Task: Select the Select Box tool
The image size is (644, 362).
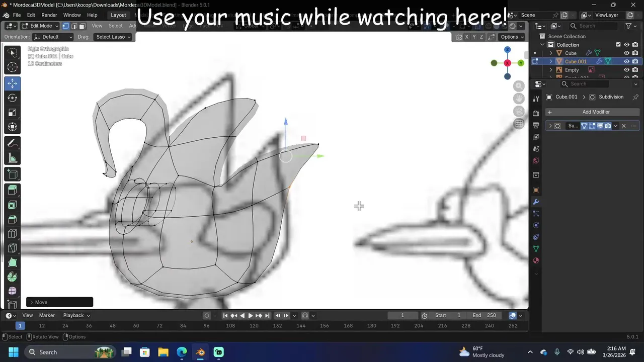Action: [13, 52]
